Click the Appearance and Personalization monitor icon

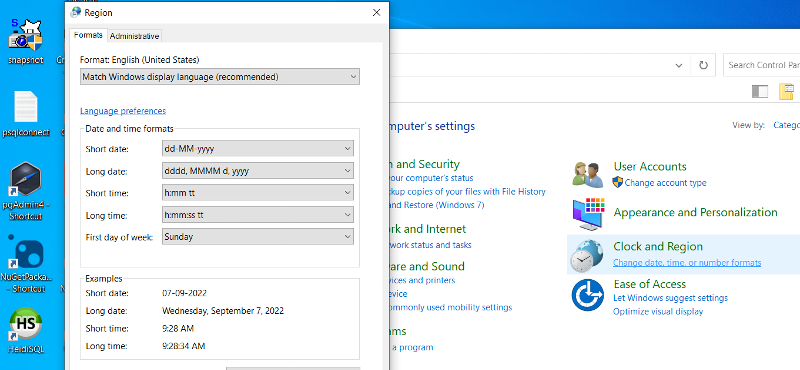(x=588, y=214)
